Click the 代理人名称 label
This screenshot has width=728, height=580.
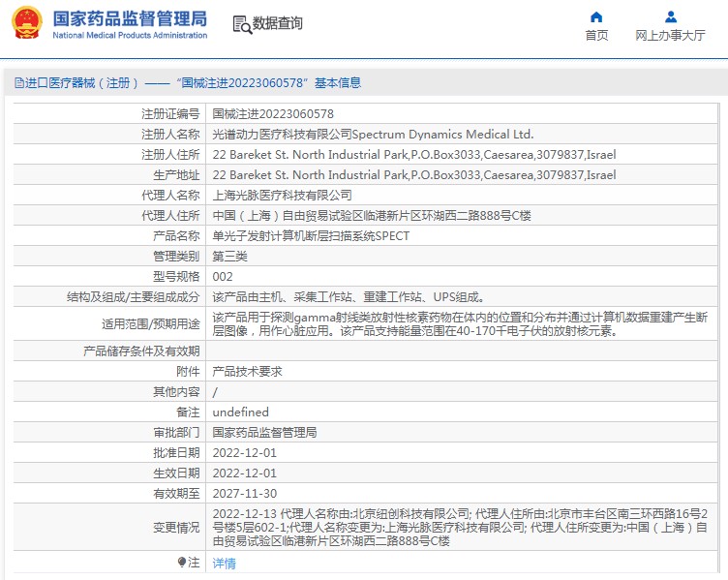click(x=170, y=196)
